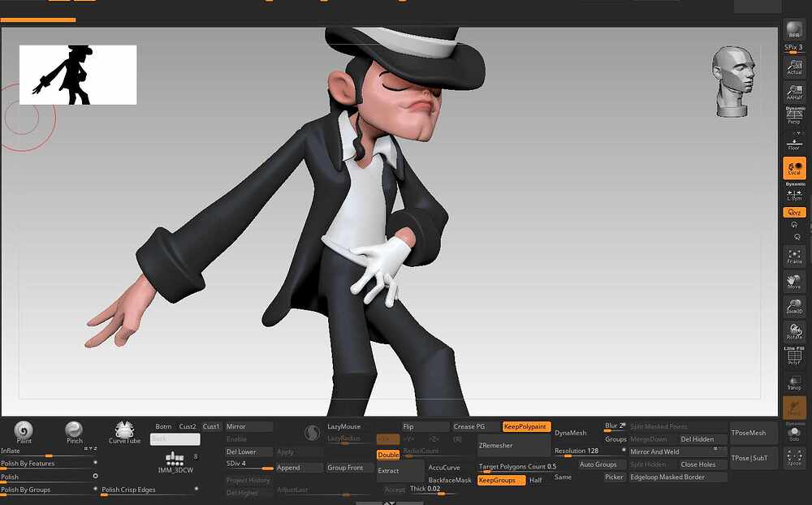Toggle PolyF wireframe display
The width and height of the screenshot is (812, 505).
tap(794, 356)
